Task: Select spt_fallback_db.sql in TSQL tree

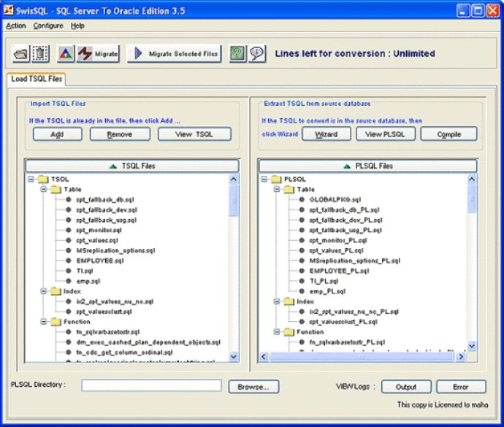Action: [104, 199]
